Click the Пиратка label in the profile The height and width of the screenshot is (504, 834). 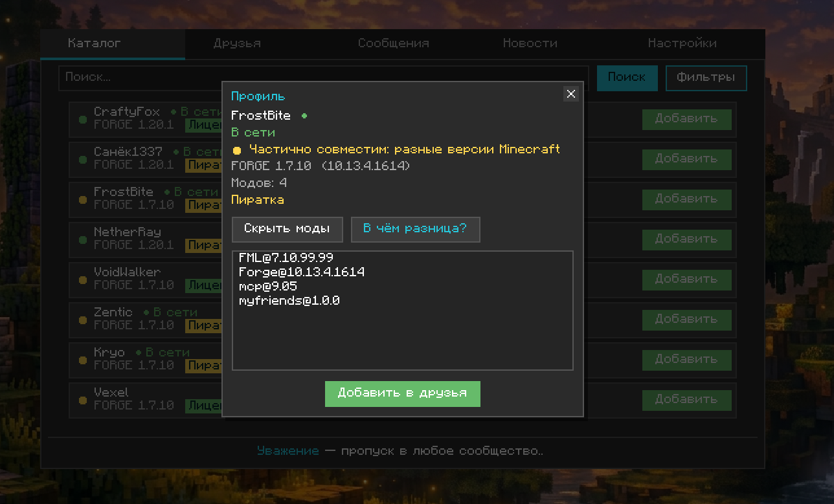tap(258, 200)
